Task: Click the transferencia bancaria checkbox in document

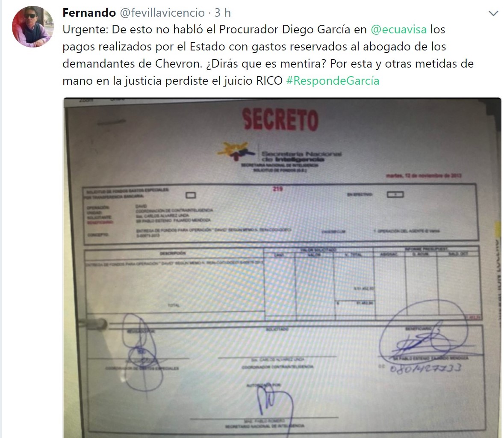Action: [191, 195]
